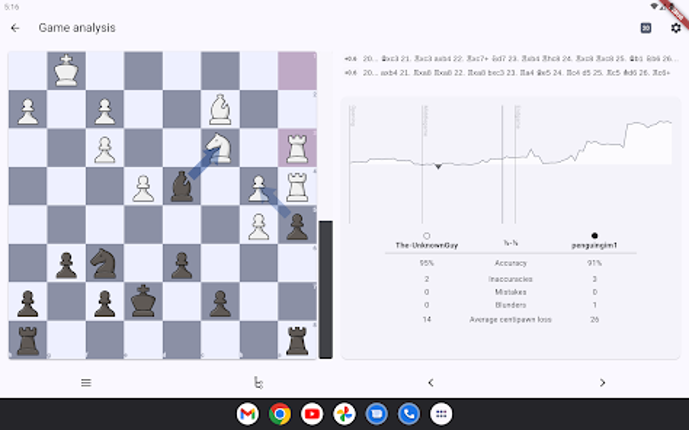689x430 pixels.
Task: Launch Chrome from the taskbar
Action: click(279, 413)
